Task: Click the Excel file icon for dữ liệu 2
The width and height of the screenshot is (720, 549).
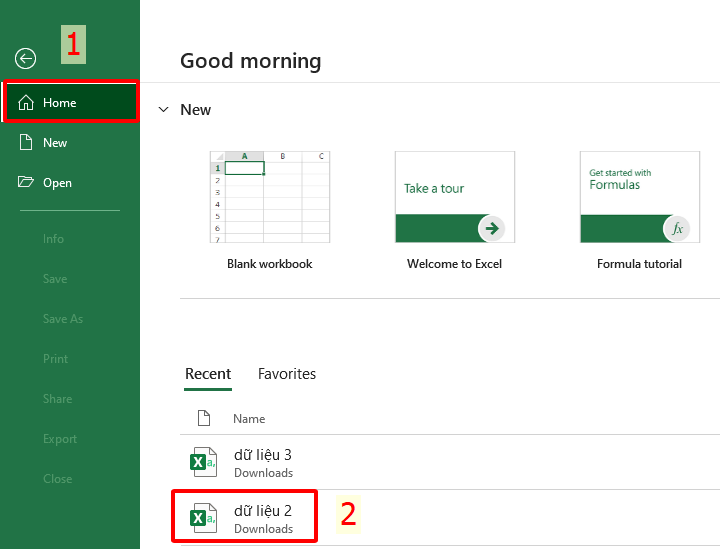Action: pos(203,518)
